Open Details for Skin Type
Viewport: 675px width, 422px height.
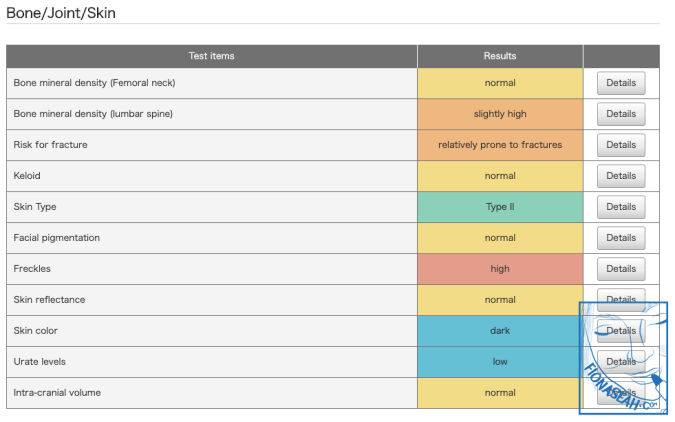620,207
